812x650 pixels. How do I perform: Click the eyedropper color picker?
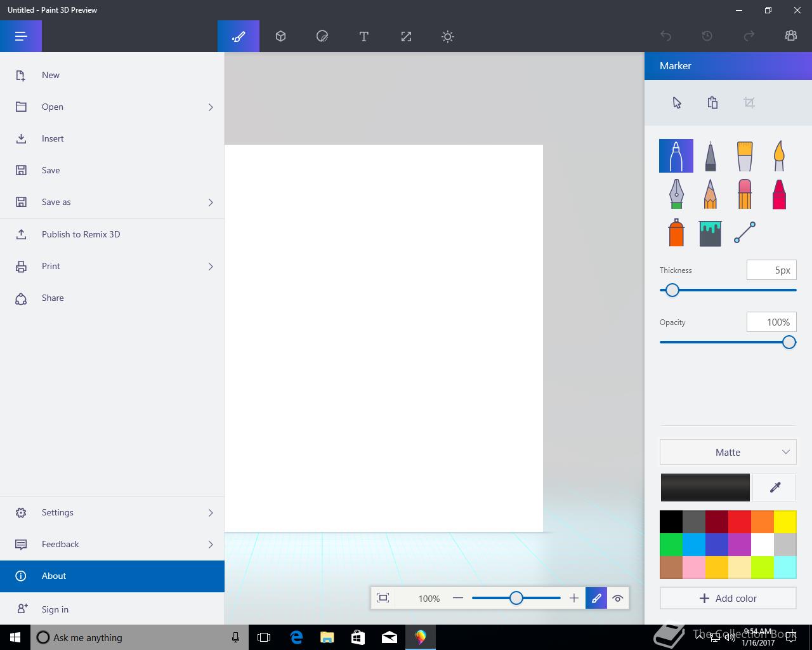coord(775,487)
